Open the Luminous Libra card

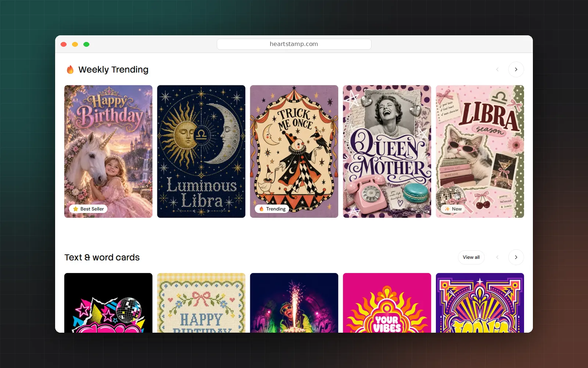(x=201, y=152)
